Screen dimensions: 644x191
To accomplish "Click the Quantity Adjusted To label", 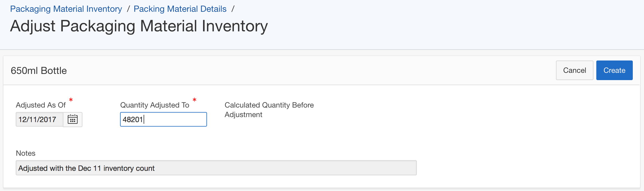I will pos(155,105).
